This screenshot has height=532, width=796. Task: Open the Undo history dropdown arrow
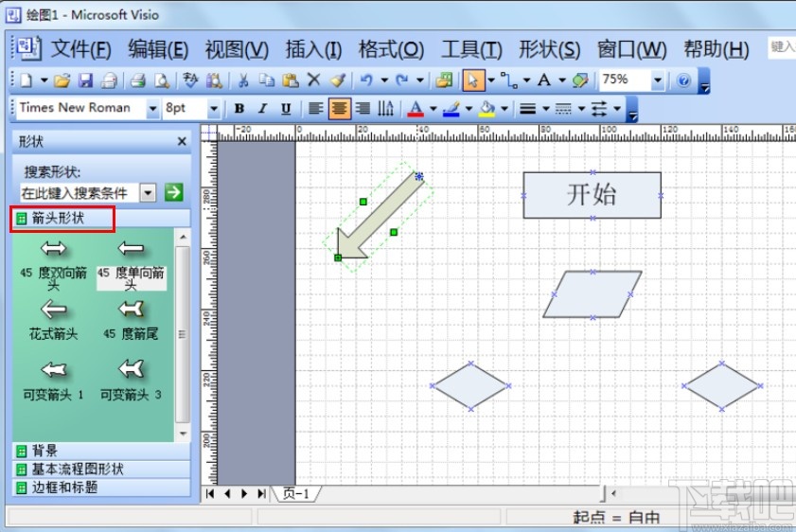(x=384, y=80)
